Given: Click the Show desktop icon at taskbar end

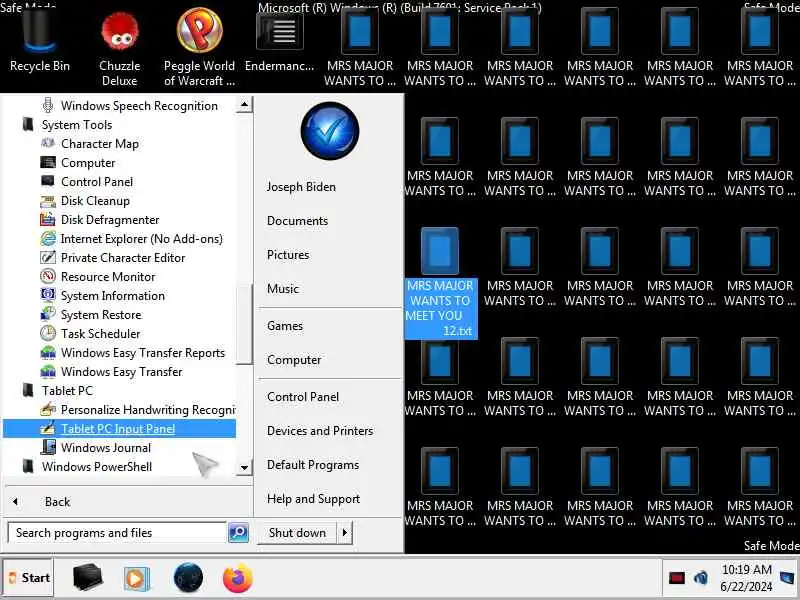Looking at the screenshot, I should click(x=789, y=578).
